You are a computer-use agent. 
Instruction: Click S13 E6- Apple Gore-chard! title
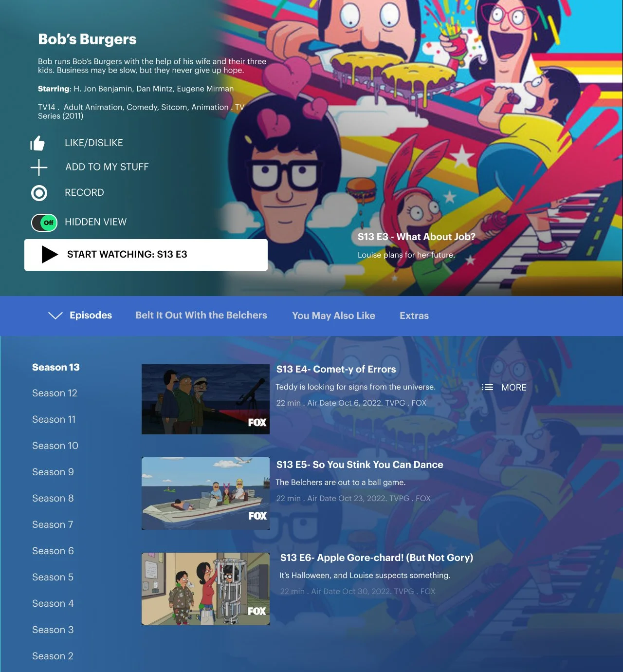(x=377, y=558)
